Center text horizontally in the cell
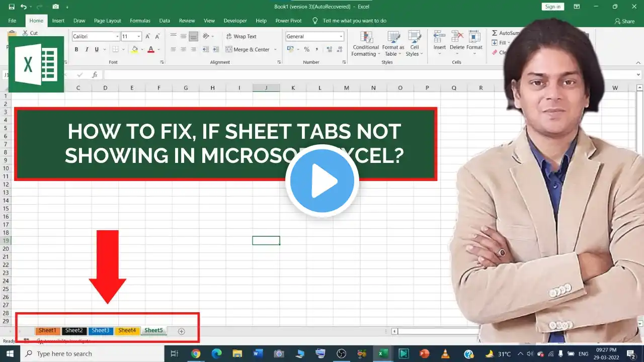The image size is (644, 362). [x=183, y=49]
